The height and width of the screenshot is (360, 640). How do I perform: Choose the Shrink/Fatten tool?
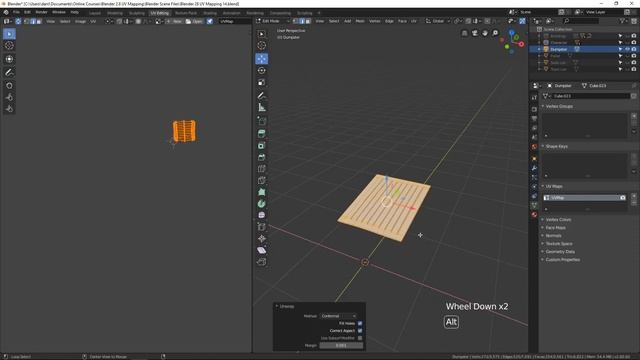coord(262,238)
